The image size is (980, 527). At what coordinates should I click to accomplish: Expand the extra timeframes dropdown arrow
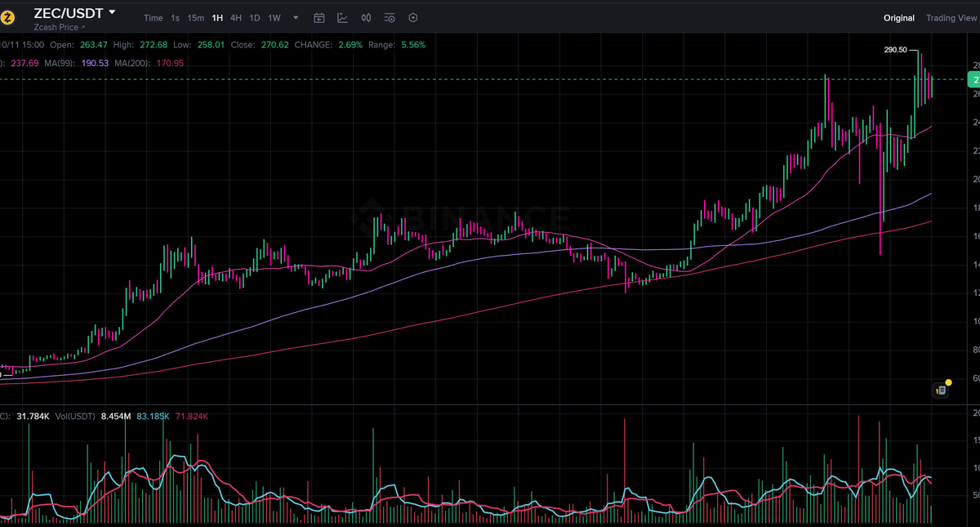coord(294,17)
